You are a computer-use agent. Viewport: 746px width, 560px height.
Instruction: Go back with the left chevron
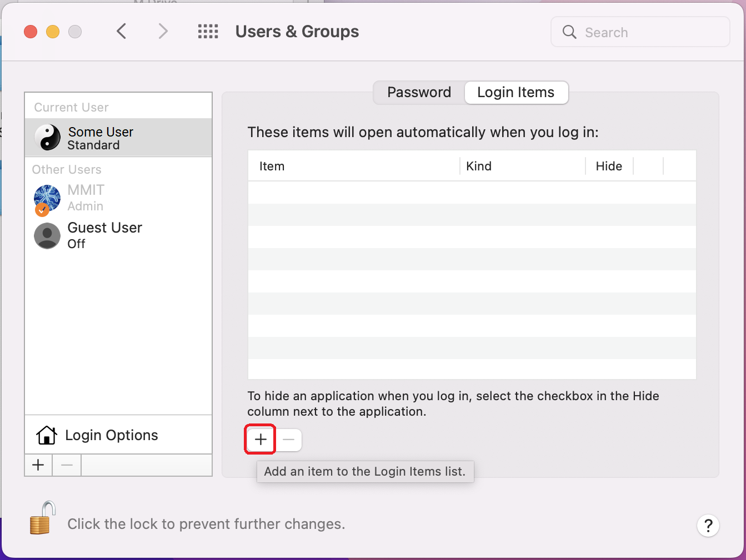pyautogui.click(x=122, y=32)
